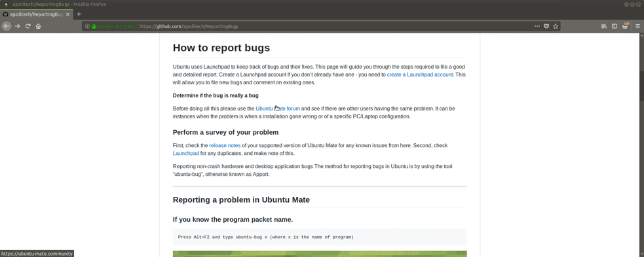
Task: Go back with the browser Back arrow
Action: (x=6, y=26)
